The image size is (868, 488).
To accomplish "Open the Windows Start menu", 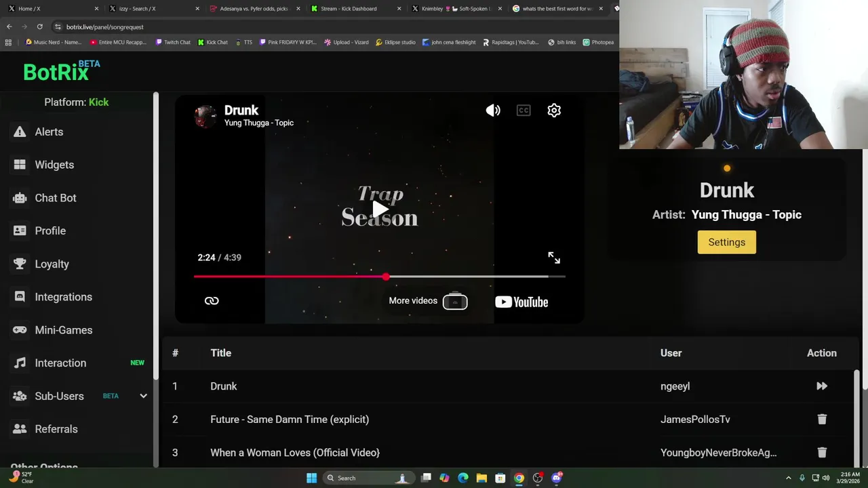I will [x=311, y=478].
